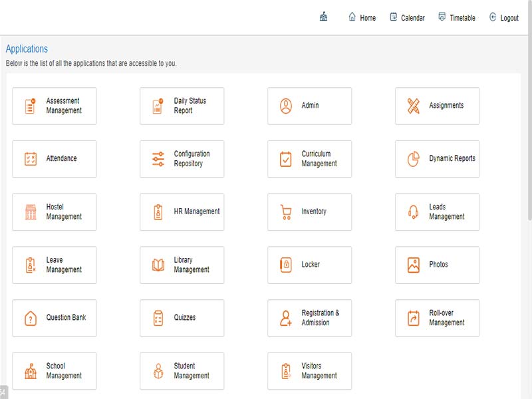
Task: Open Calendar from the top navigation
Action: (x=407, y=18)
